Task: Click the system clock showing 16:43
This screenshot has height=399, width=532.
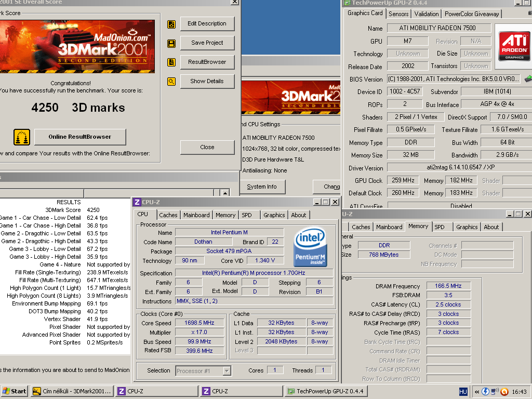Action: coord(519,392)
